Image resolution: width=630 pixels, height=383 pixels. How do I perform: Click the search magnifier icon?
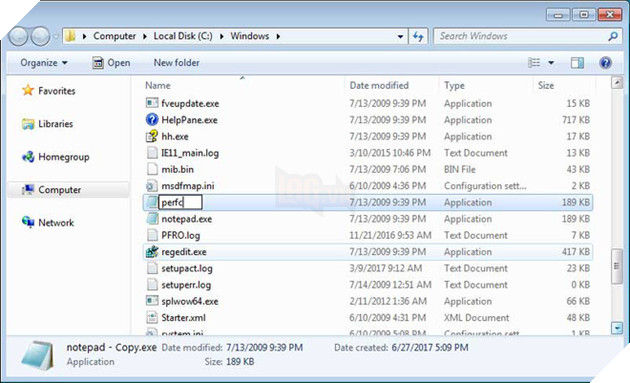pyautogui.click(x=613, y=37)
